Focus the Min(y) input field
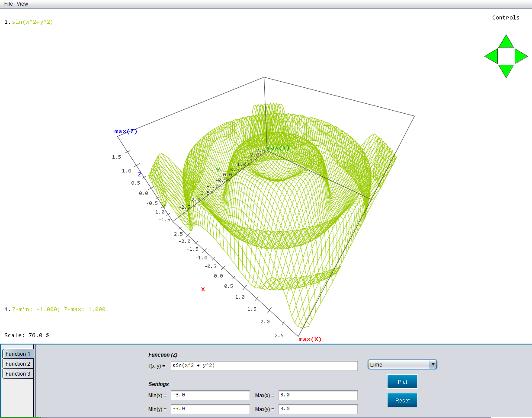Image resolution: width=532 pixels, height=418 pixels. (x=210, y=409)
